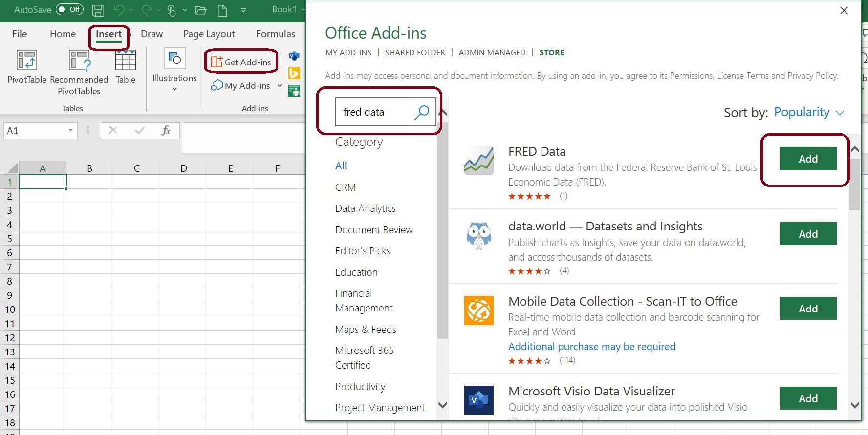Click My Add-ins button
868x435 pixels.
241,85
